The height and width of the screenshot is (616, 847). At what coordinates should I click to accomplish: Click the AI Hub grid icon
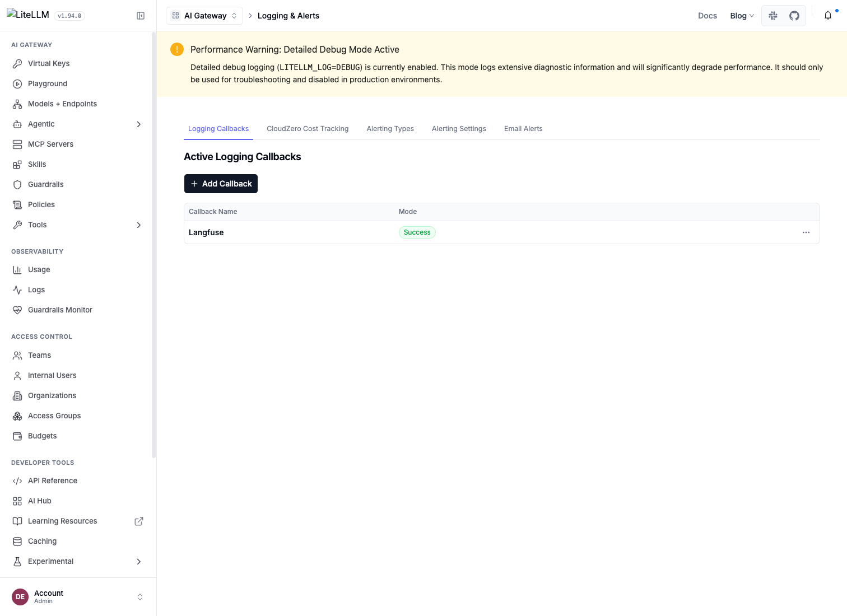pos(17,501)
